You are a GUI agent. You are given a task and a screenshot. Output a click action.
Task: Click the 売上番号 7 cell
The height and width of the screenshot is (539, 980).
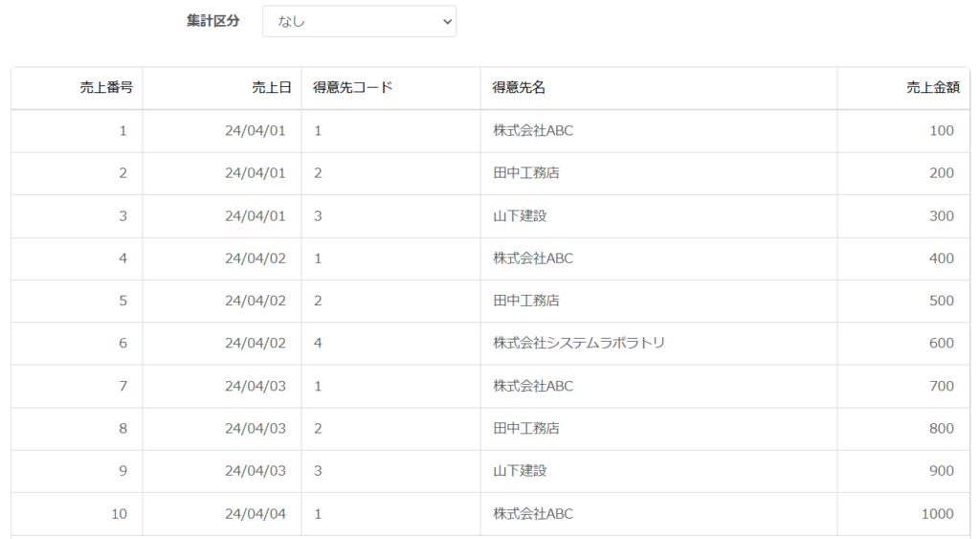(x=77, y=386)
